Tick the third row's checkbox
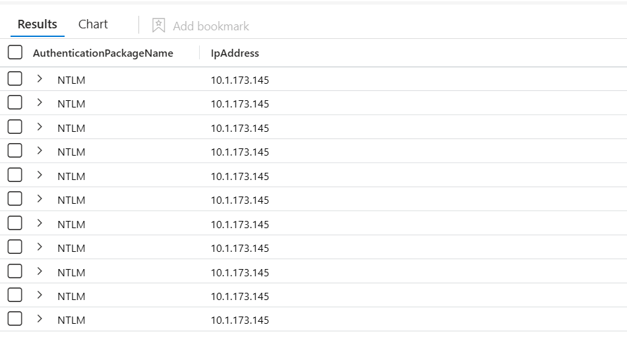This screenshot has width=627, height=364. click(15, 127)
